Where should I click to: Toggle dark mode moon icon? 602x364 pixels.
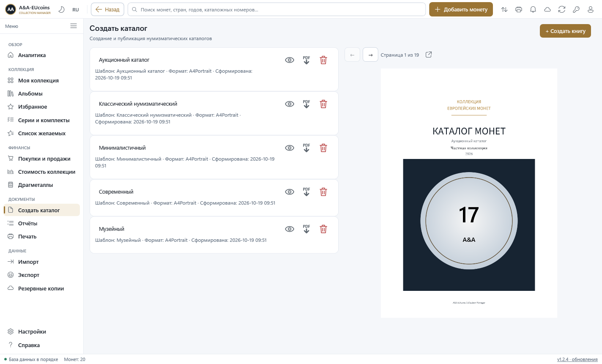tap(61, 9)
